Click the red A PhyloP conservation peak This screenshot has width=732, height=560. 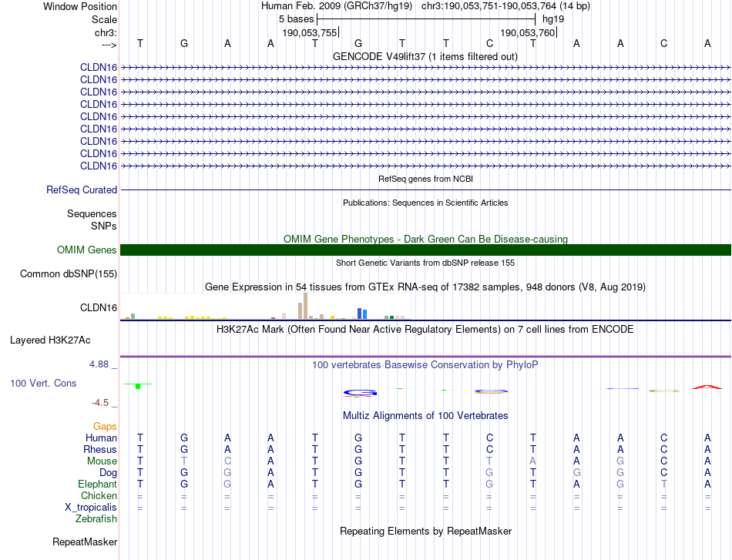click(707, 387)
